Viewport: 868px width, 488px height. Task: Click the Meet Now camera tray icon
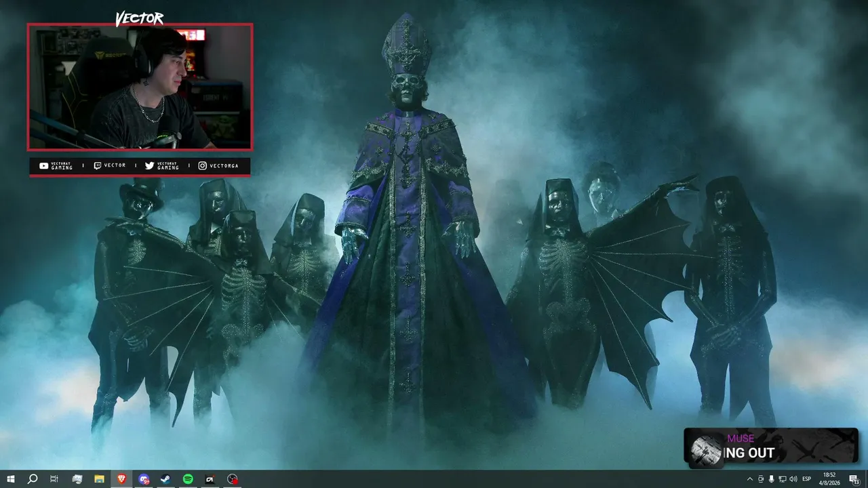760,479
